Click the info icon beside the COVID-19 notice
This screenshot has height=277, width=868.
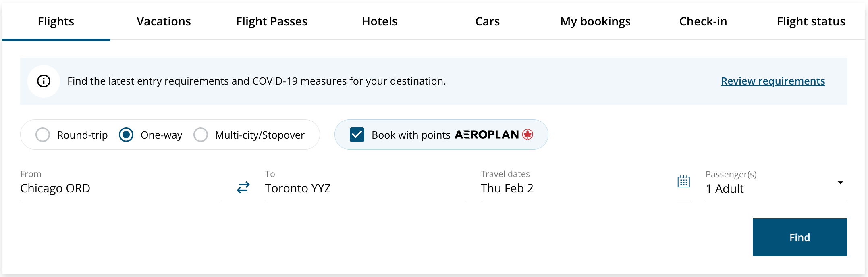[x=43, y=81]
